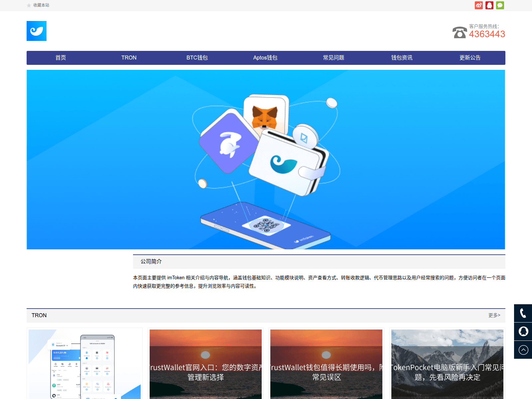The height and width of the screenshot is (399, 532).
Task: Click the back-to-top arrow icon
Action: click(x=523, y=350)
